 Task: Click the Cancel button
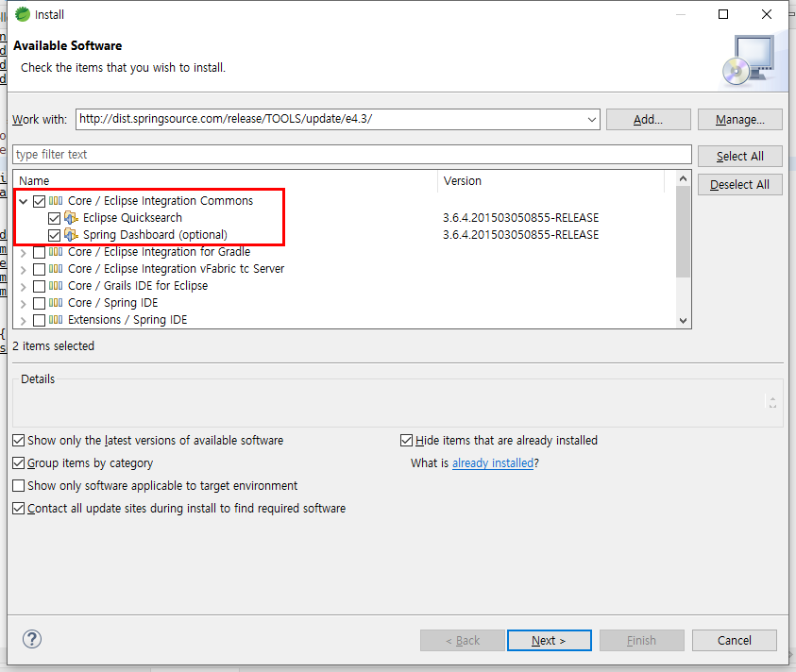point(734,641)
